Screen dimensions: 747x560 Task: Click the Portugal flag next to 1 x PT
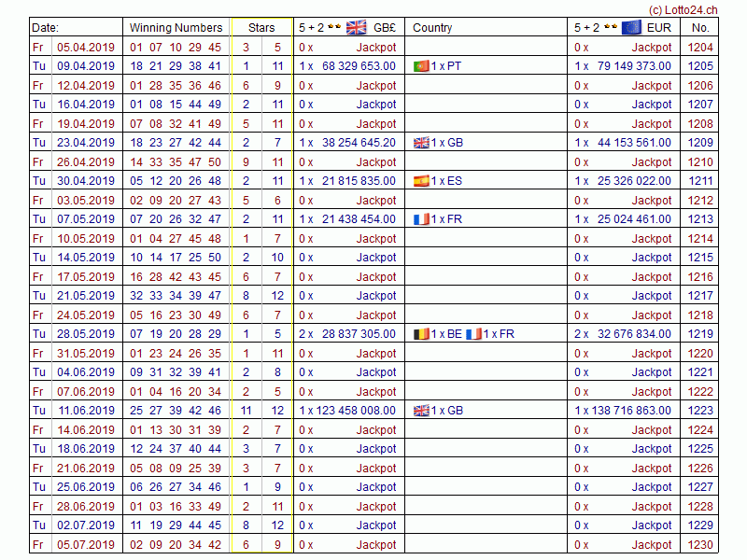tap(420, 66)
